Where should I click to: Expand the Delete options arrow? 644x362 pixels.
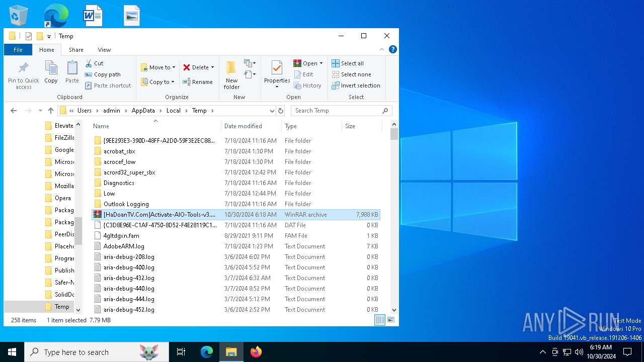click(212, 67)
